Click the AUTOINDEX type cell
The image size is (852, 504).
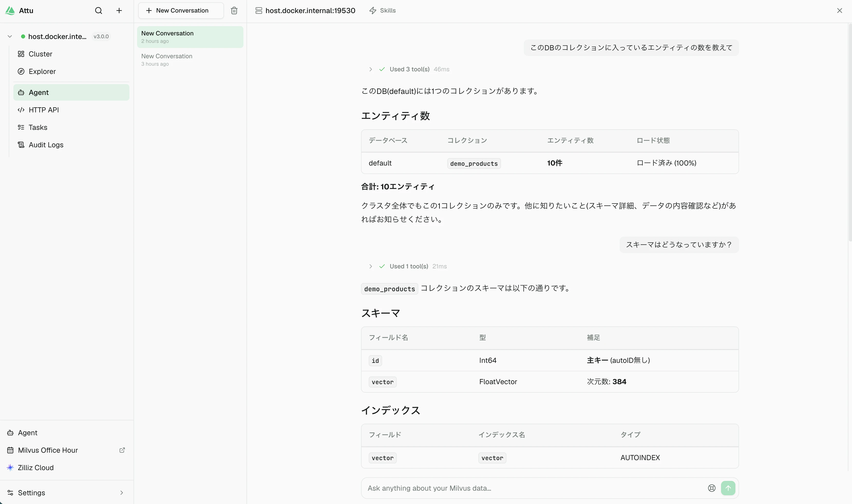coord(640,458)
